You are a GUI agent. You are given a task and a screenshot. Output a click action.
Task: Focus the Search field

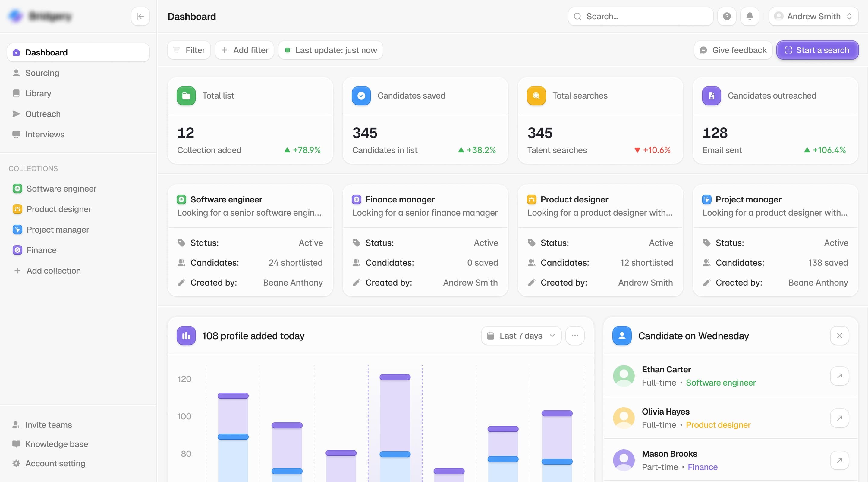pyautogui.click(x=640, y=16)
